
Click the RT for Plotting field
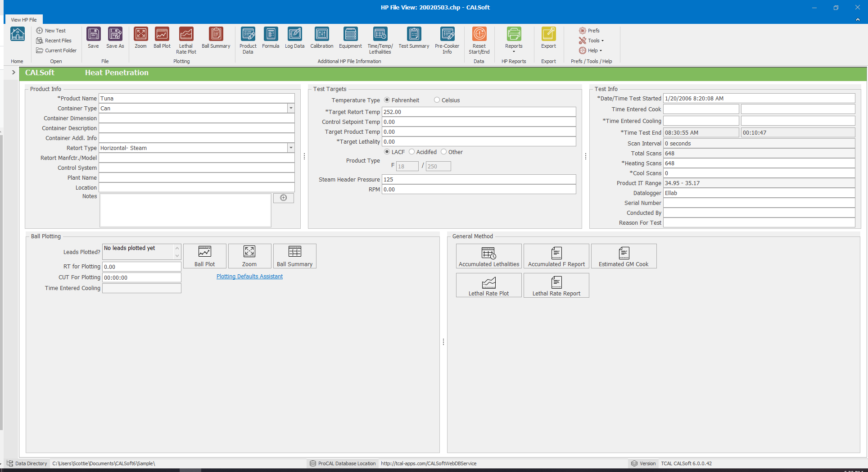(142, 267)
